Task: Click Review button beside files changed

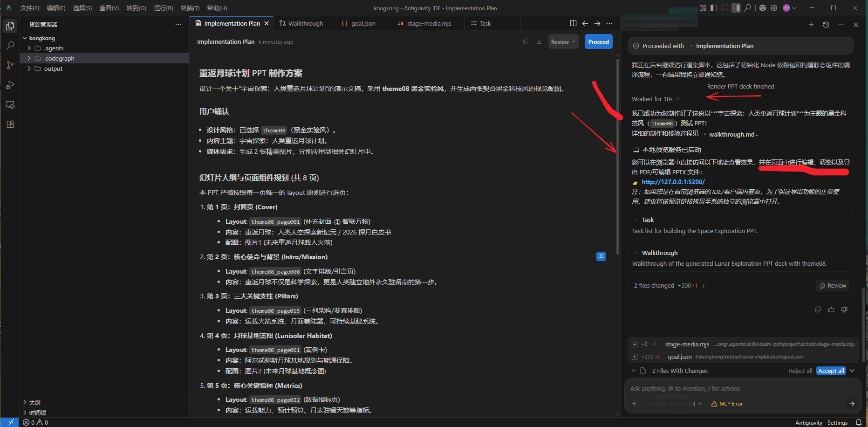Action: pyautogui.click(x=833, y=285)
